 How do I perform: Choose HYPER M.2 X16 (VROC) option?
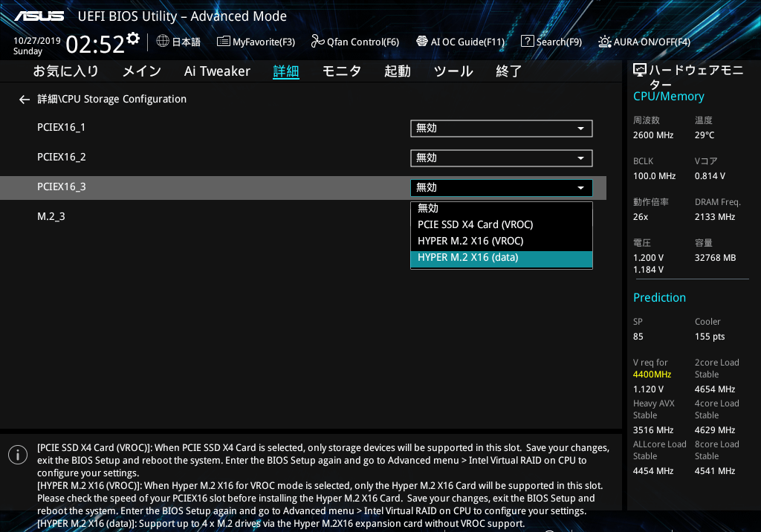[502, 241]
